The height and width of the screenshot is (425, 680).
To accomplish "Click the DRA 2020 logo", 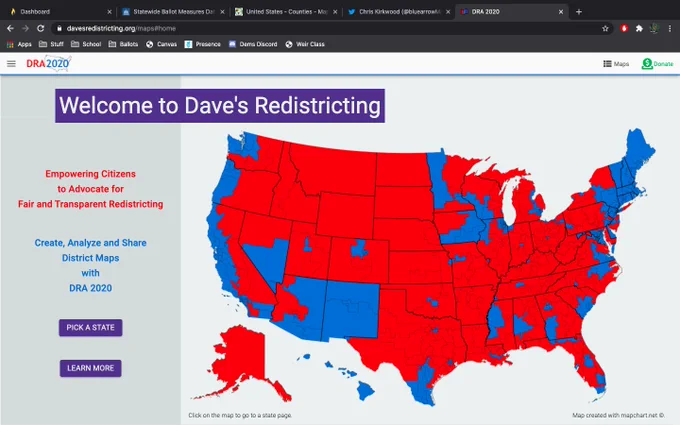I will [x=48, y=64].
